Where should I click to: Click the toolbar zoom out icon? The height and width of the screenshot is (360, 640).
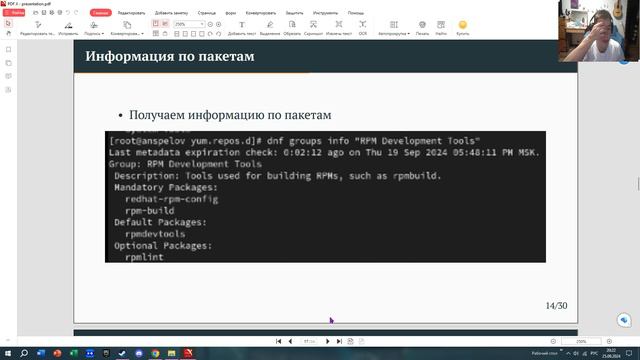[x=210, y=24]
